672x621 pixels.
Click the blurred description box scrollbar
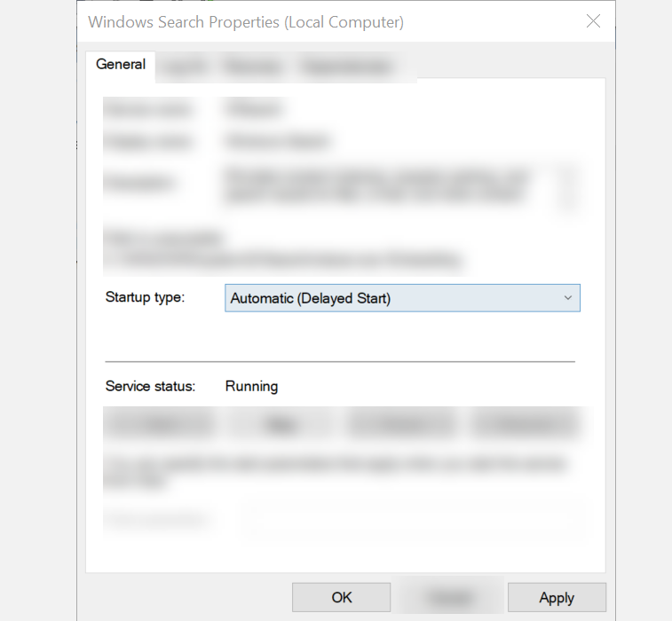[x=569, y=186]
